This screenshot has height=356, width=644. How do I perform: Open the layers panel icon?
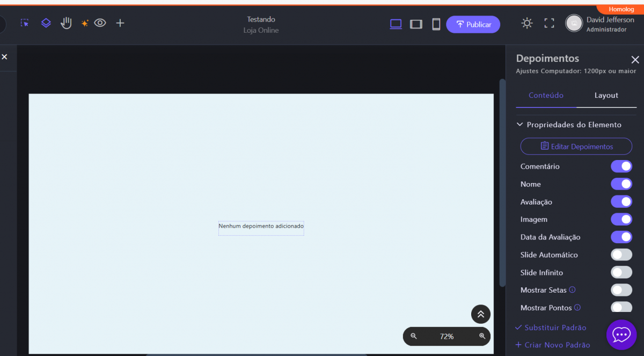coord(46,23)
